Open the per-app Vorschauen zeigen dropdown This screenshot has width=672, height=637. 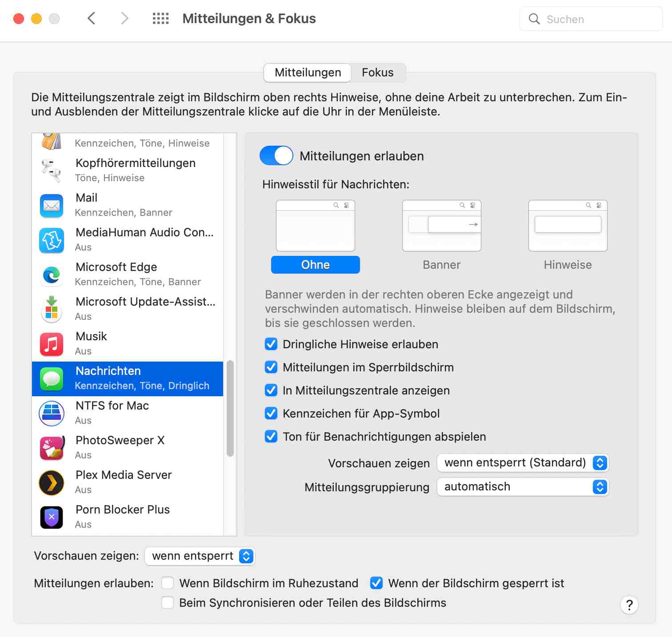tap(523, 463)
